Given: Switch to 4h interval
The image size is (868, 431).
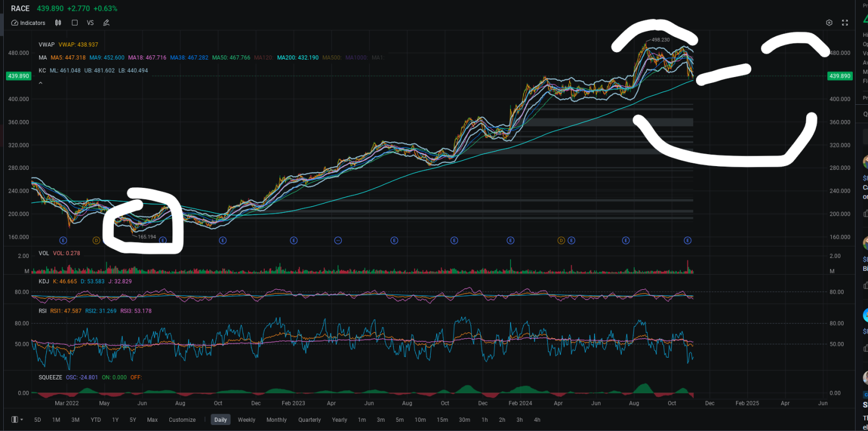Looking at the screenshot, I should tap(537, 420).
